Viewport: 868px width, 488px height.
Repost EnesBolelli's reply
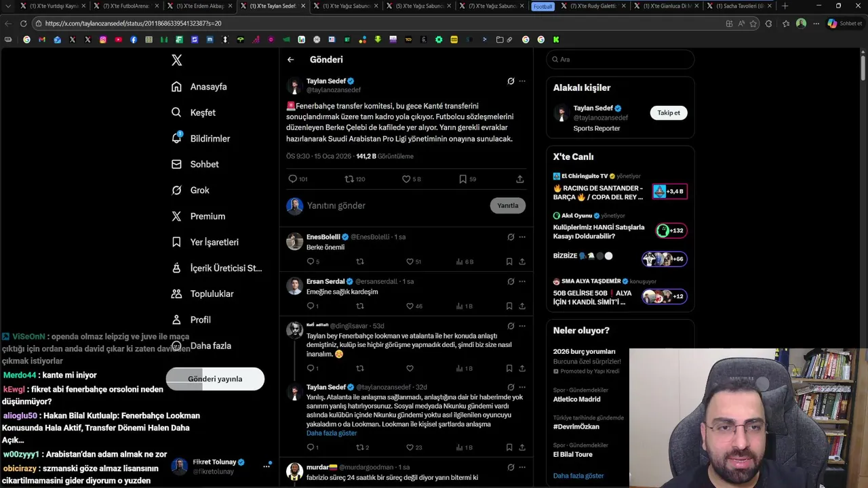click(x=360, y=262)
